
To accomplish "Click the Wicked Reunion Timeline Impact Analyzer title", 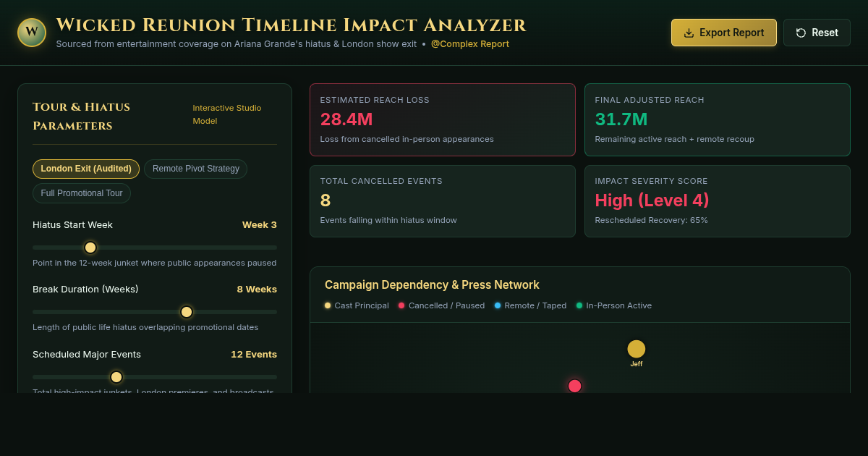I will click(x=291, y=25).
